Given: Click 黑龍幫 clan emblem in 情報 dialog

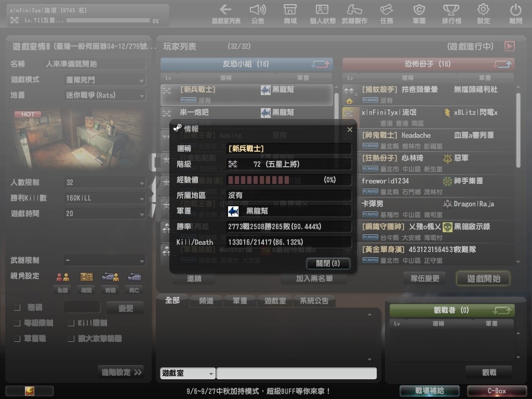Looking at the screenshot, I should point(233,211).
